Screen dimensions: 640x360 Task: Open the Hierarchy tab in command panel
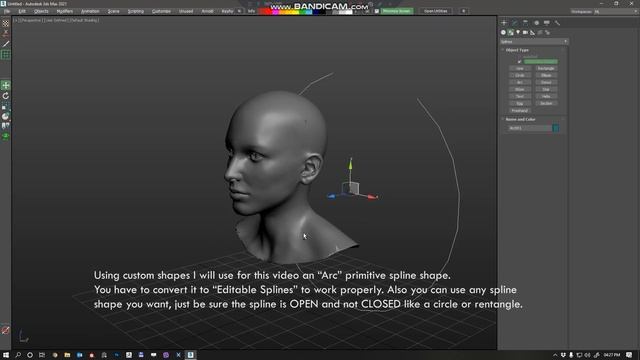coord(525,23)
